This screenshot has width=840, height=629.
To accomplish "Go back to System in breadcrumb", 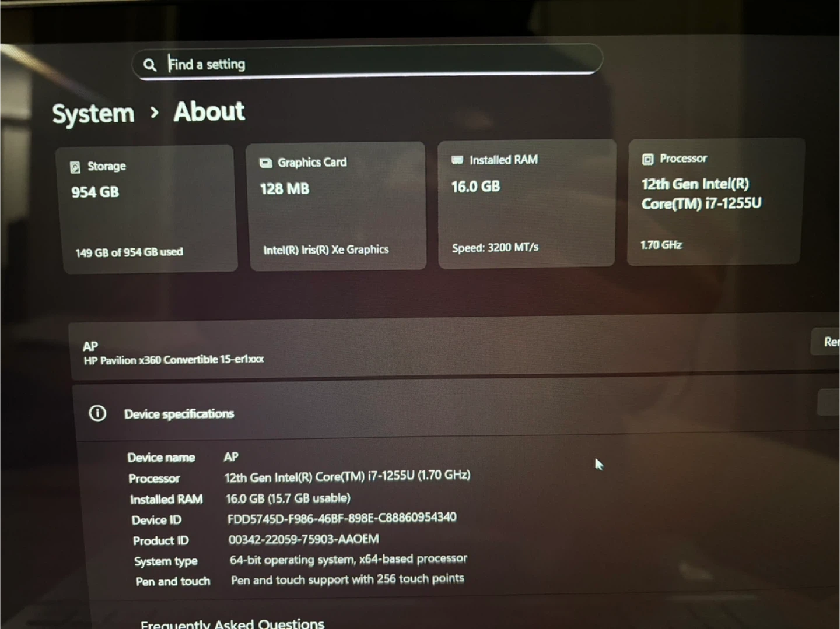I will pos(93,114).
